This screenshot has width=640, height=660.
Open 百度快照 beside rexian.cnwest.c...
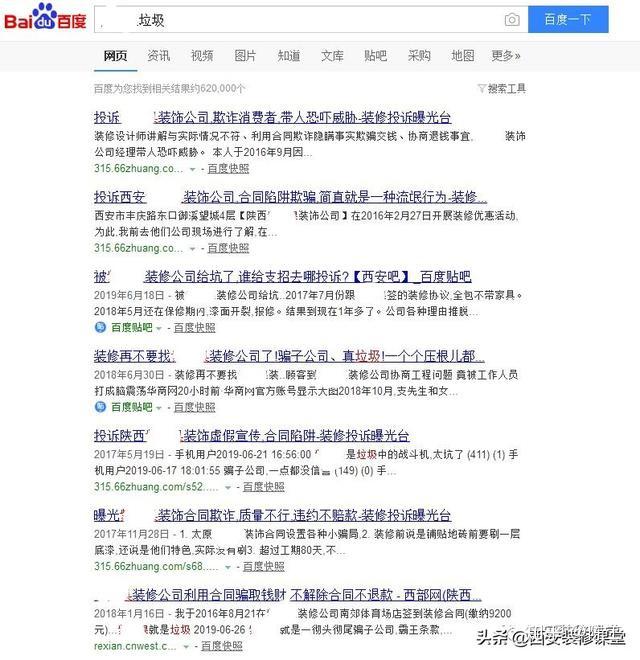coord(222,646)
